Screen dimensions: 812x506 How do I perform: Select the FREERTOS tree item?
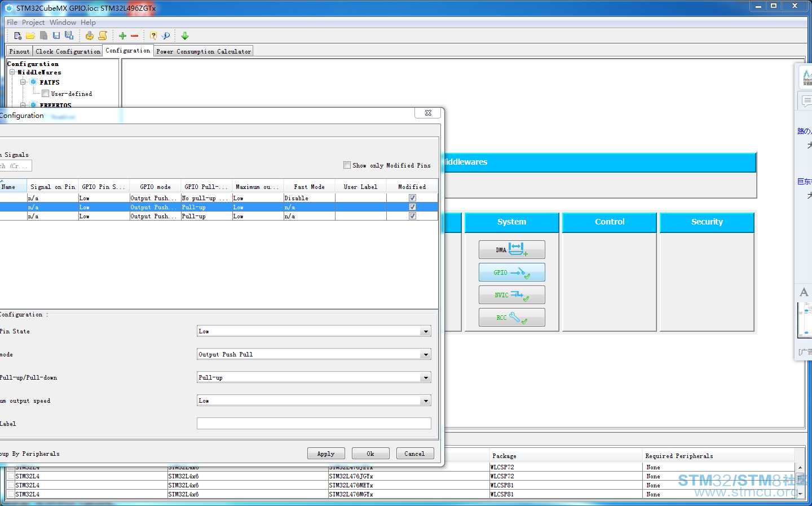pyautogui.click(x=55, y=105)
